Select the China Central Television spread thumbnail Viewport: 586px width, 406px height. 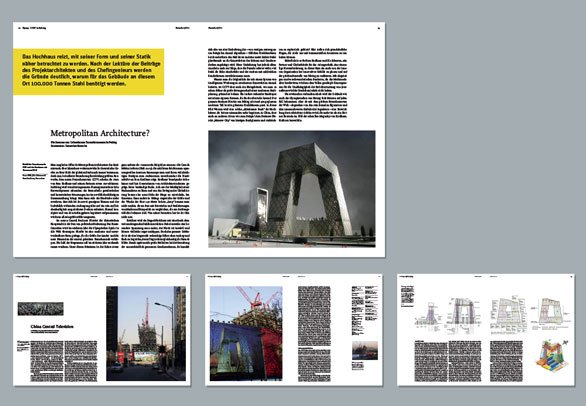point(102,330)
